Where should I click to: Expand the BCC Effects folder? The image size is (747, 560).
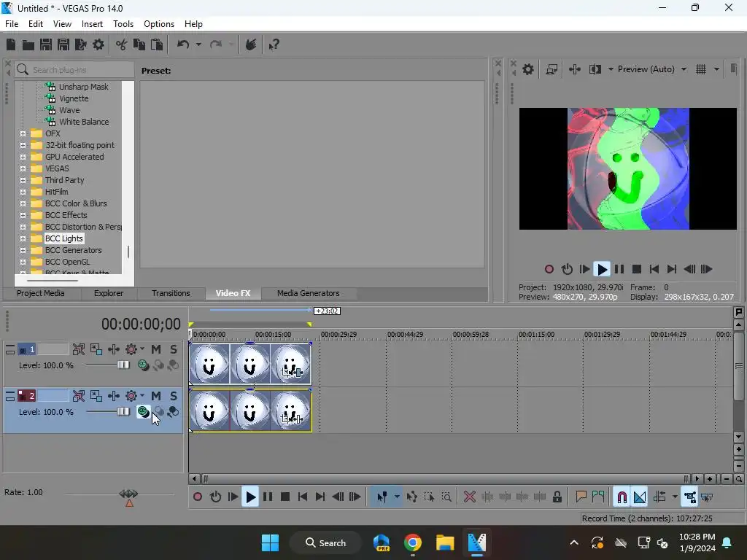coord(23,215)
